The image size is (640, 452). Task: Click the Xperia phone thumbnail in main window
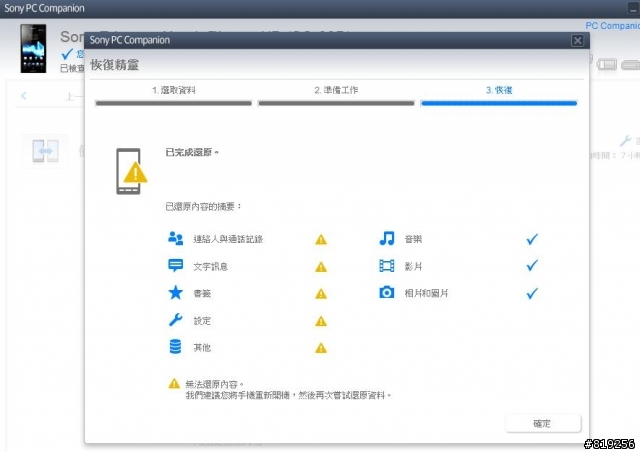pos(33,48)
